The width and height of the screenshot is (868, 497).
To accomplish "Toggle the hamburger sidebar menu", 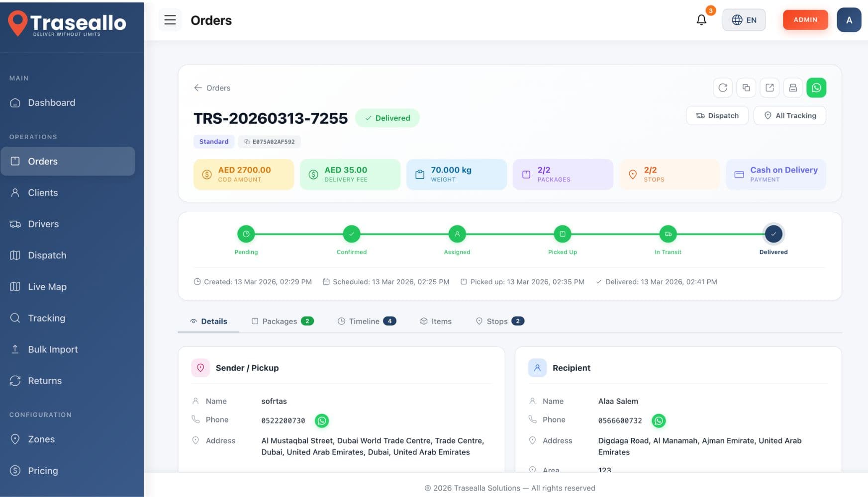I will click(170, 20).
